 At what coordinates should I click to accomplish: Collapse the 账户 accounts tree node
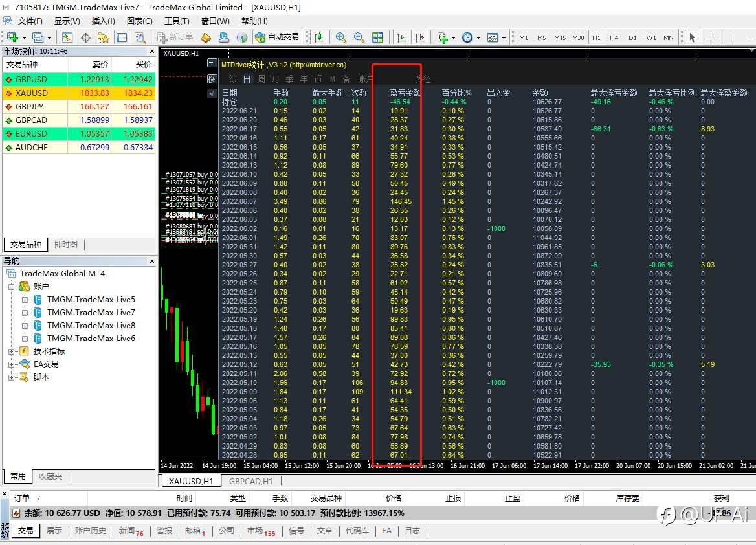tap(11, 287)
